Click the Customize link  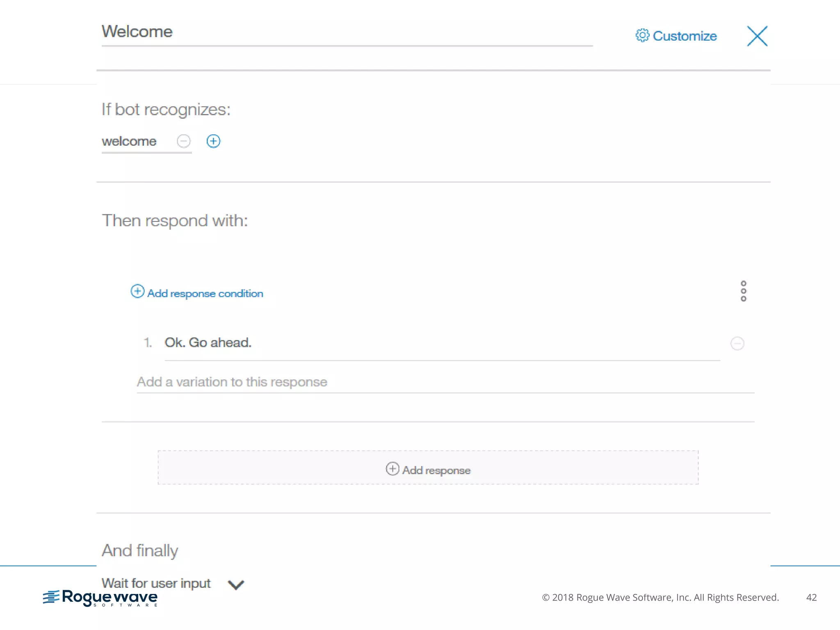tap(684, 36)
